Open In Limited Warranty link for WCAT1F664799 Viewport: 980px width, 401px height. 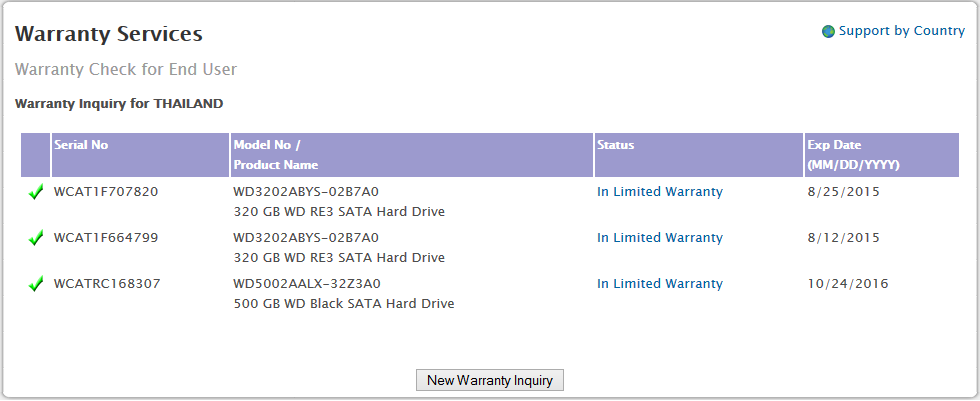659,238
